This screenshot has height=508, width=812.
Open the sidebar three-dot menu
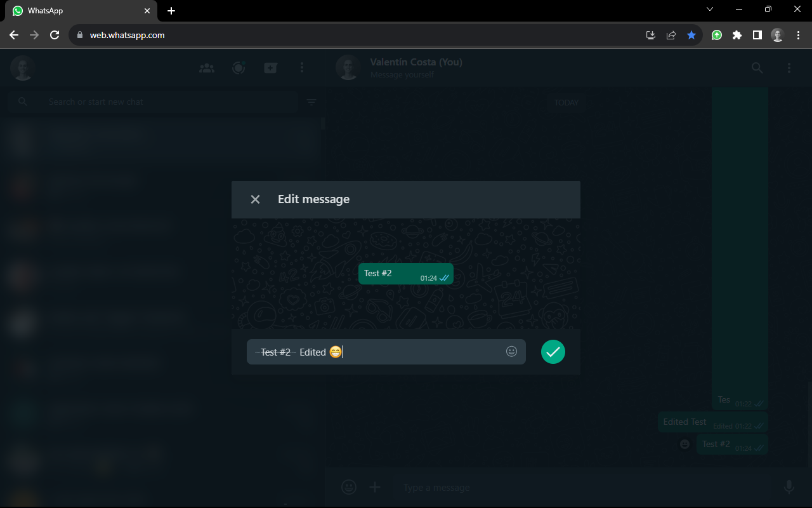302,67
